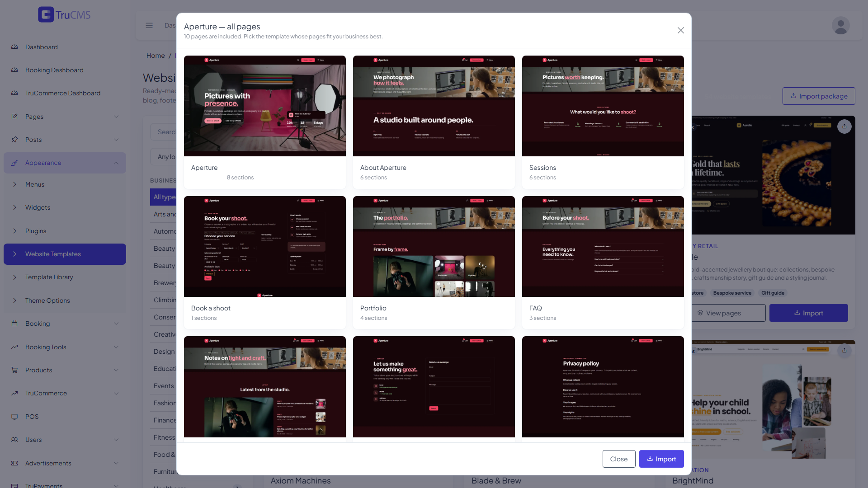The height and width of the screenshot is (488, 868).
Task: Open the Sessions page thumbnail
Action: 603,106
